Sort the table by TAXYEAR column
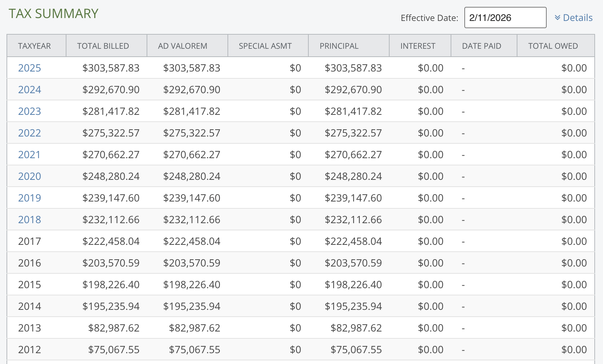The height and width of the screenshot is (364, 603). [35, 45]
